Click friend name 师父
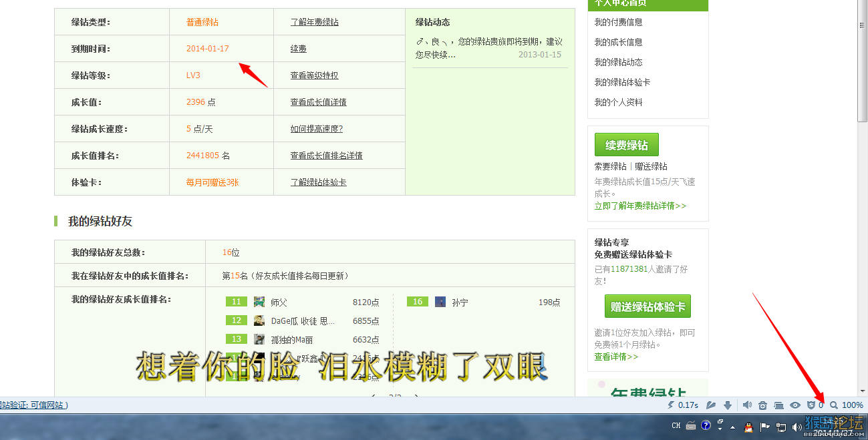 tap(279, 302)
